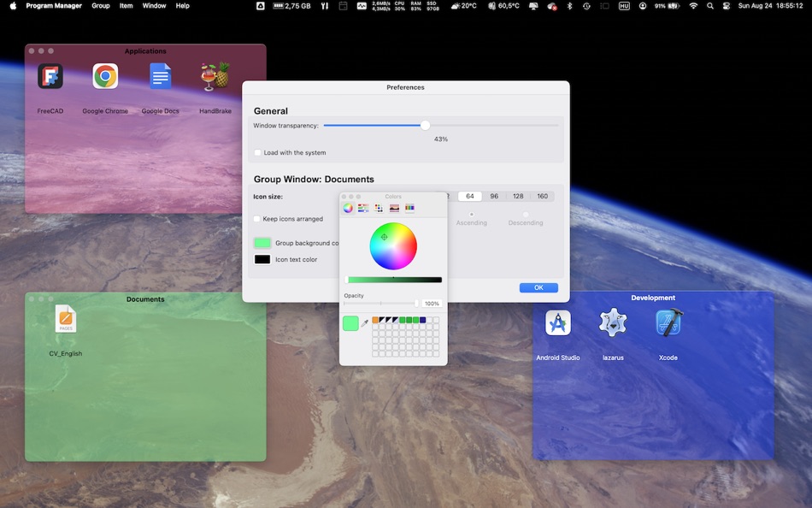Click the large current color swatch in Colors
The width and height of the screenshot is (812, 508).
coord(350,323)
